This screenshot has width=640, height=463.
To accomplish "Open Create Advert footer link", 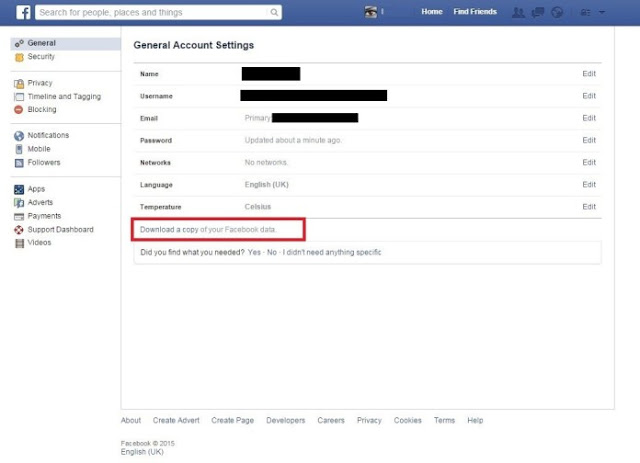I will coord(176,420).
